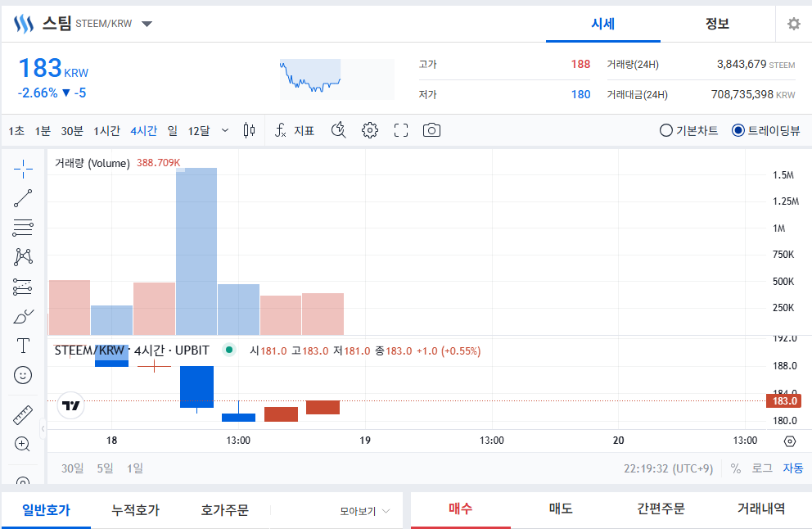
Task: Select the brush drawing tool
Action: (23, 316)
